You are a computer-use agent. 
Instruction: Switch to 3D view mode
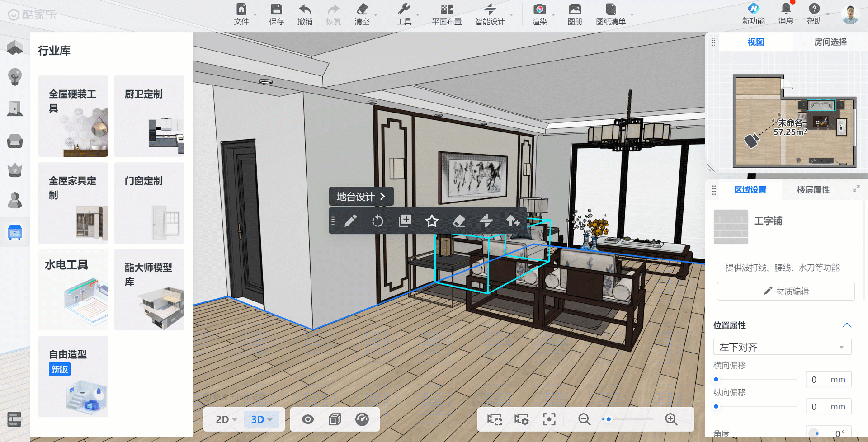258,419
